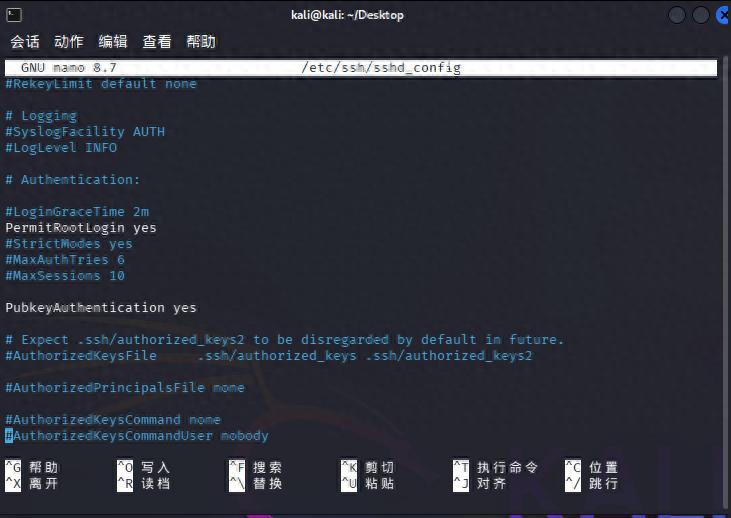
Task: Open the 会话 menu
Action: point(25,42)
